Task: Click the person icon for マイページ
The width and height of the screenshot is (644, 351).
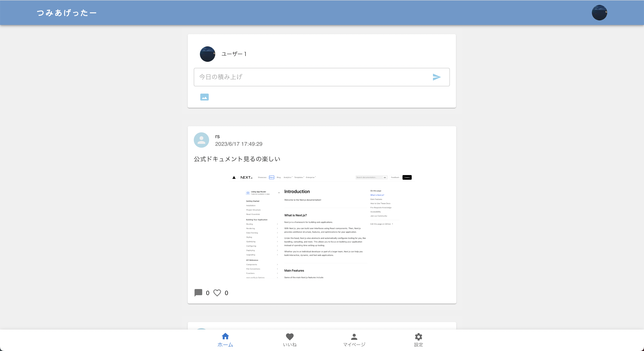Action: [354, 337]
